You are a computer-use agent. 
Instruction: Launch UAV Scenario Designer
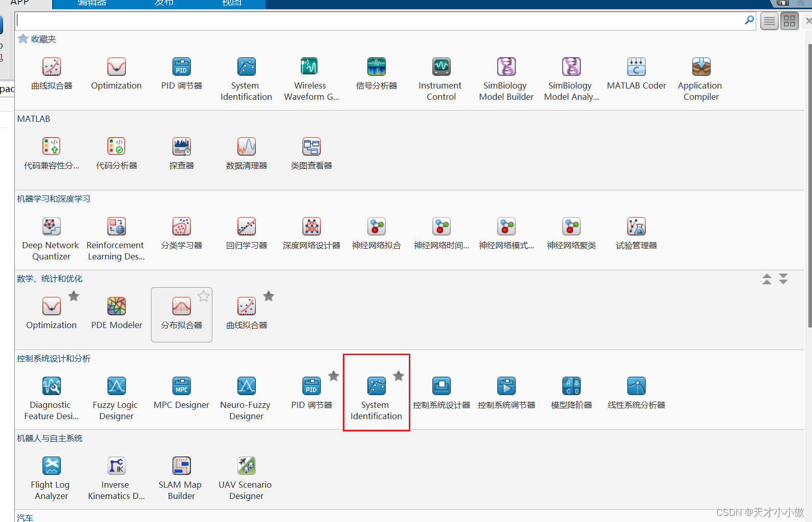tap(247, 478)
